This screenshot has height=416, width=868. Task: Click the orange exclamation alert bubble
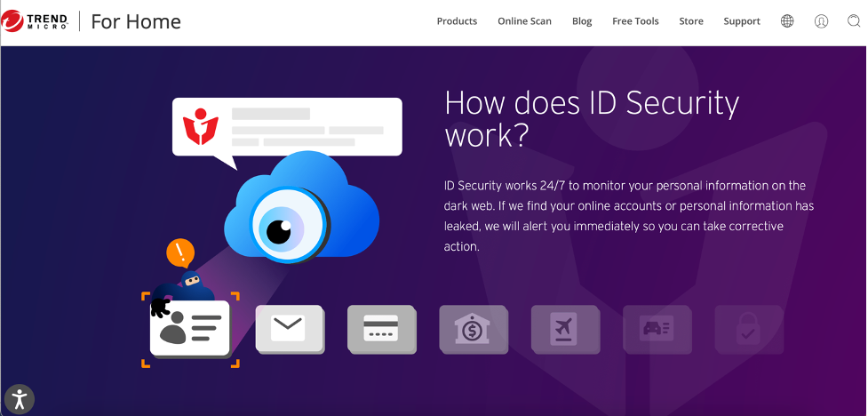coord(180,252)
